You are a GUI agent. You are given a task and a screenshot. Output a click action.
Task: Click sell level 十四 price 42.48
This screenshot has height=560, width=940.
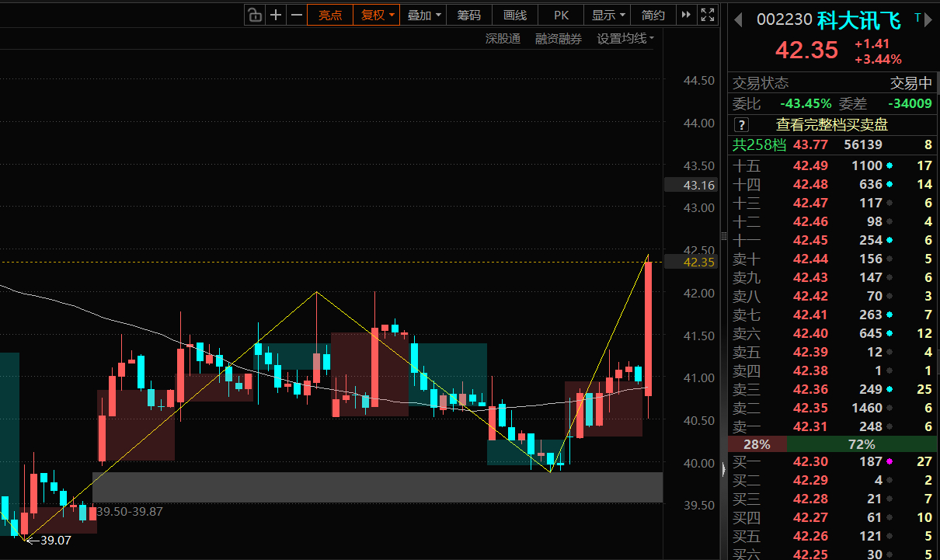coord(810,184)
